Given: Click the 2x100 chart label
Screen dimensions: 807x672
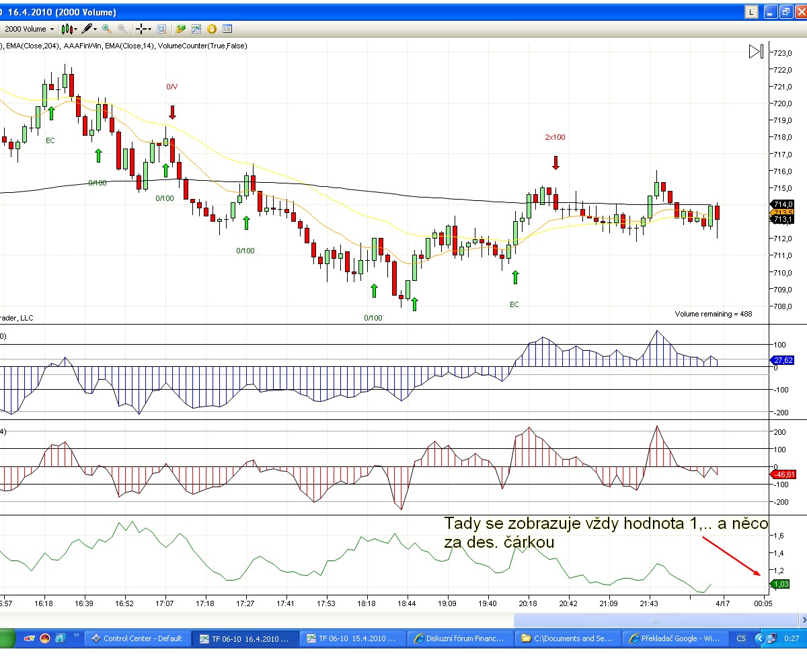Looking at the screenshot, I should coord(555,137).
